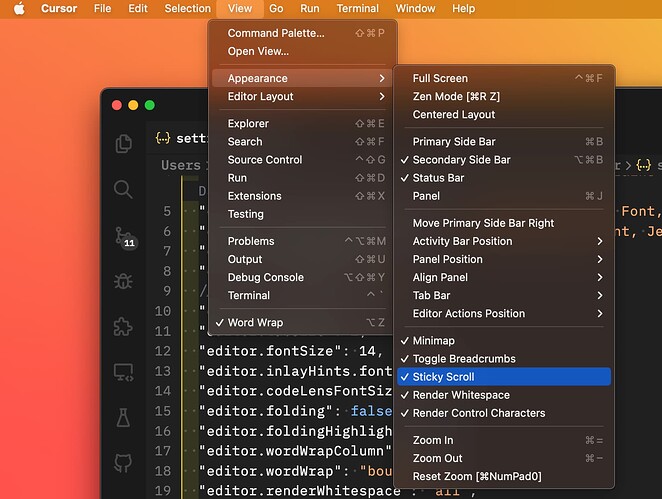662x499 pixels.
Task: Toggle Primary Side Bar item
Action: [x=504, y=141]
